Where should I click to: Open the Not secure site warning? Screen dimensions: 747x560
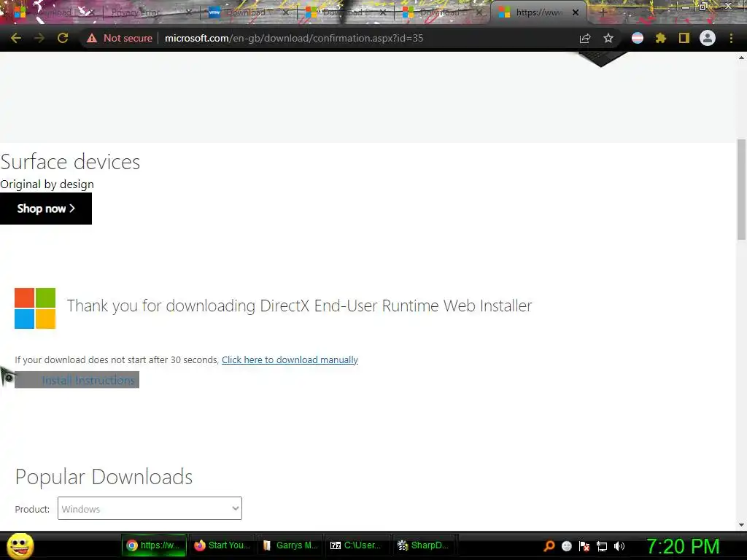tap(119, 38)
